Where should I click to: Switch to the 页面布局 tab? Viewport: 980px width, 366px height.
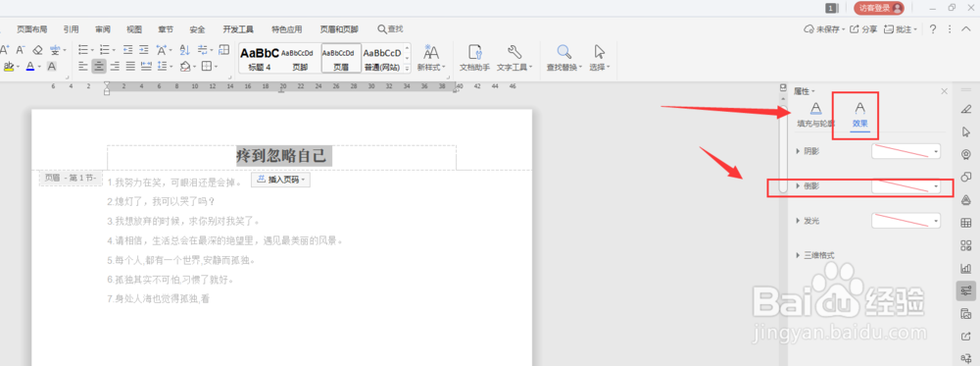pos(32,28)
